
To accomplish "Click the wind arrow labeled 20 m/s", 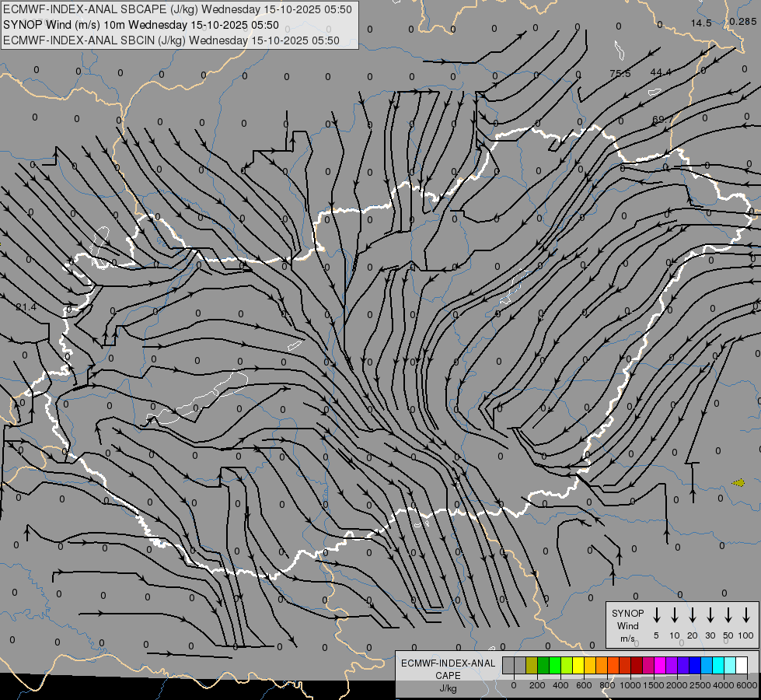I will click(x=693, y=614).
